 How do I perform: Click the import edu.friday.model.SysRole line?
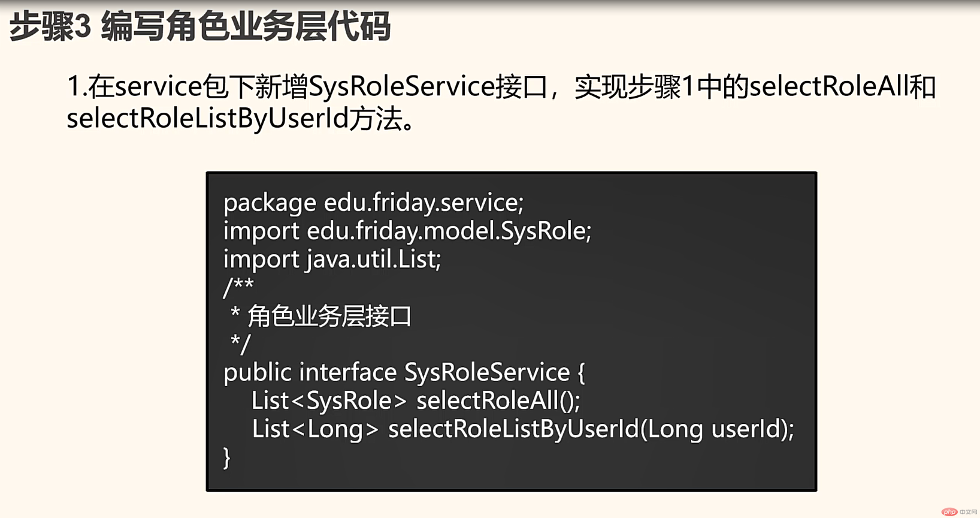coord(407,231)
